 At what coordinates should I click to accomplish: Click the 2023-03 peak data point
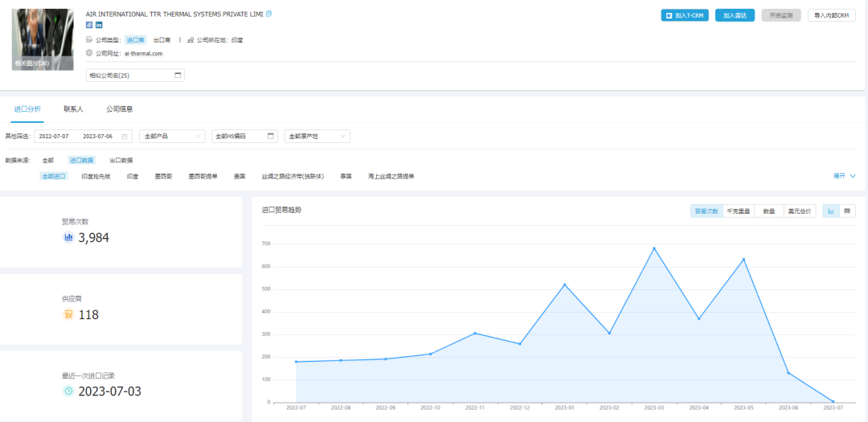point(653,248)
